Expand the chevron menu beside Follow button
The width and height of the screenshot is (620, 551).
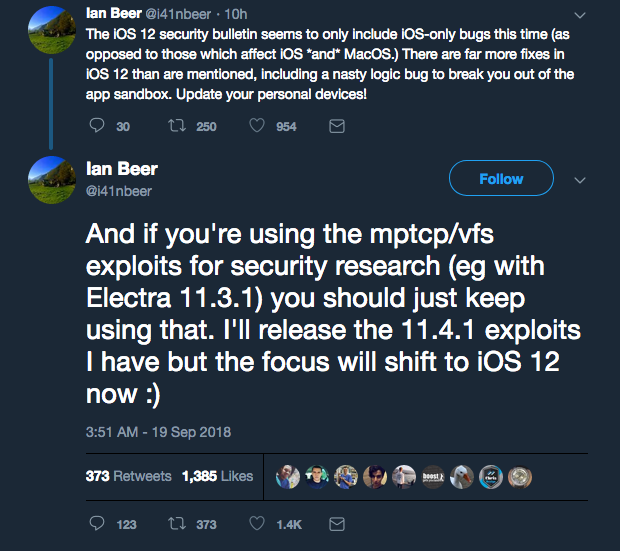(x=580, y=180)
